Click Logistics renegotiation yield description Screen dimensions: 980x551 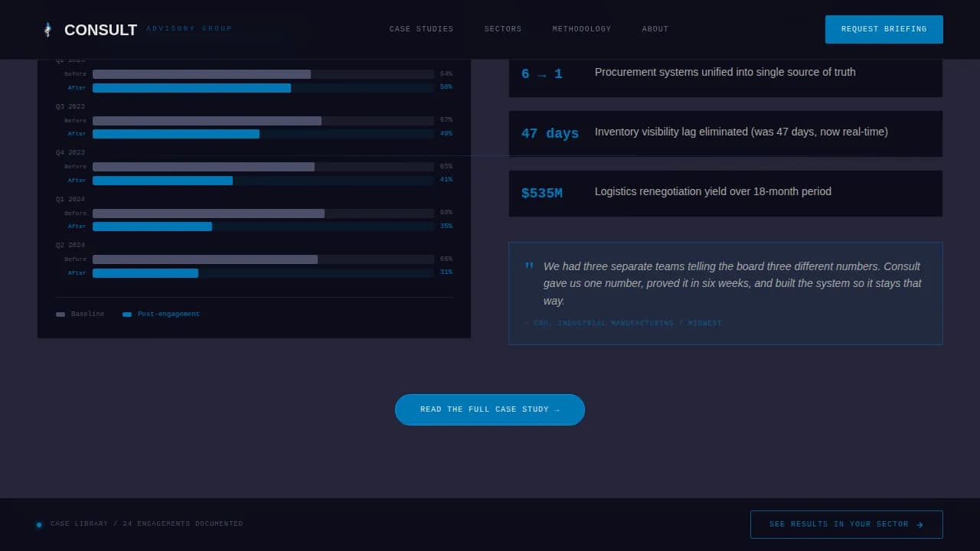click(713, 191)
